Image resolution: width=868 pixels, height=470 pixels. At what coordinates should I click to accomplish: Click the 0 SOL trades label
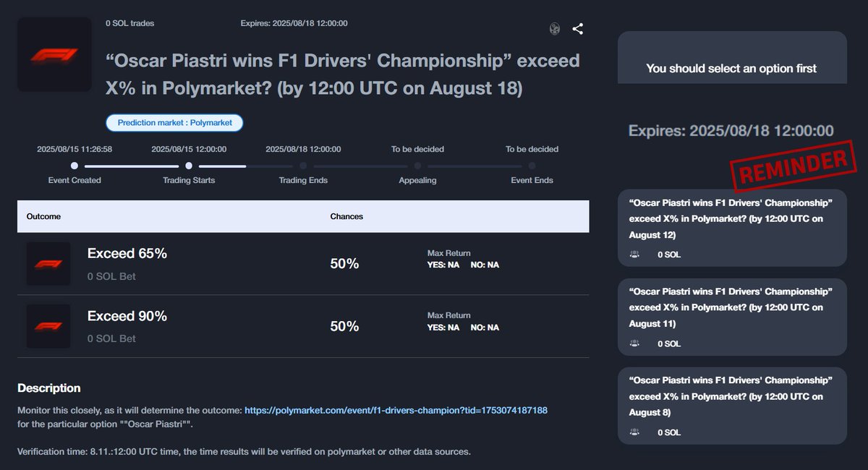pos(129,23)
